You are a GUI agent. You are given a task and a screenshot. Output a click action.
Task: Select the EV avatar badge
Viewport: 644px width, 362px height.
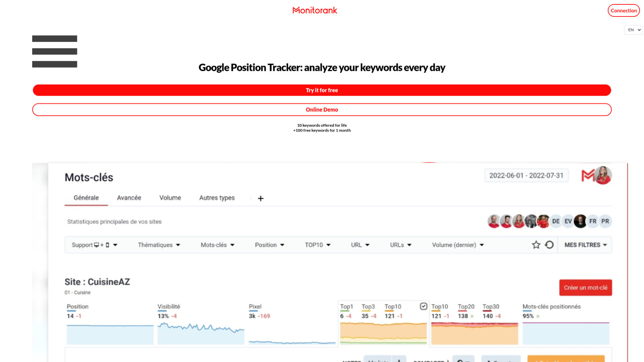(x=568, y=221)
